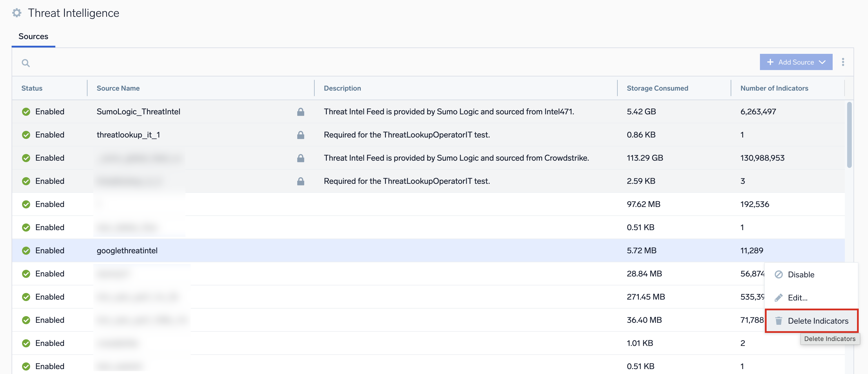The height and width of the screenshot is (374, 868).
Task: Click the trash icon beside Delete Indicators
Action: [778, 321]
